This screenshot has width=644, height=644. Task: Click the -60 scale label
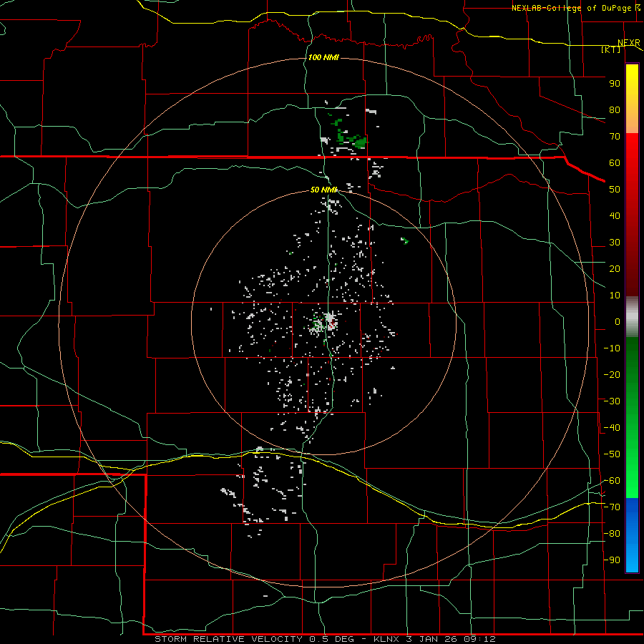pos(612,481)
